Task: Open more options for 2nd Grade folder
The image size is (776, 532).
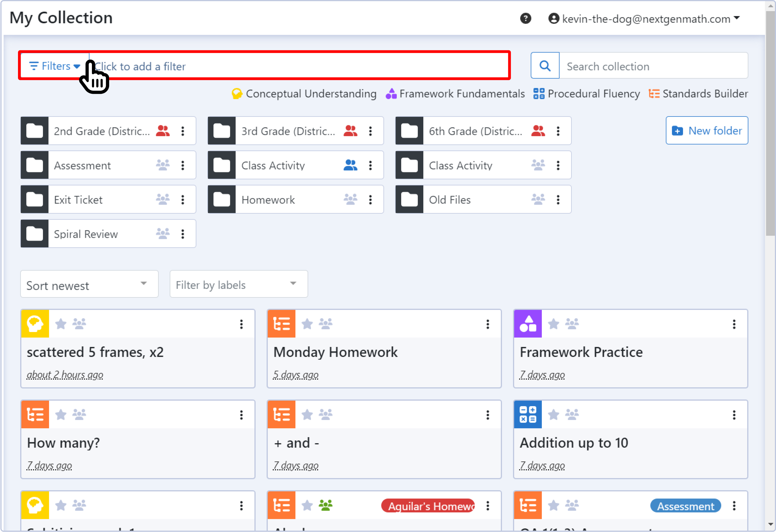Action: click(183, 131)
